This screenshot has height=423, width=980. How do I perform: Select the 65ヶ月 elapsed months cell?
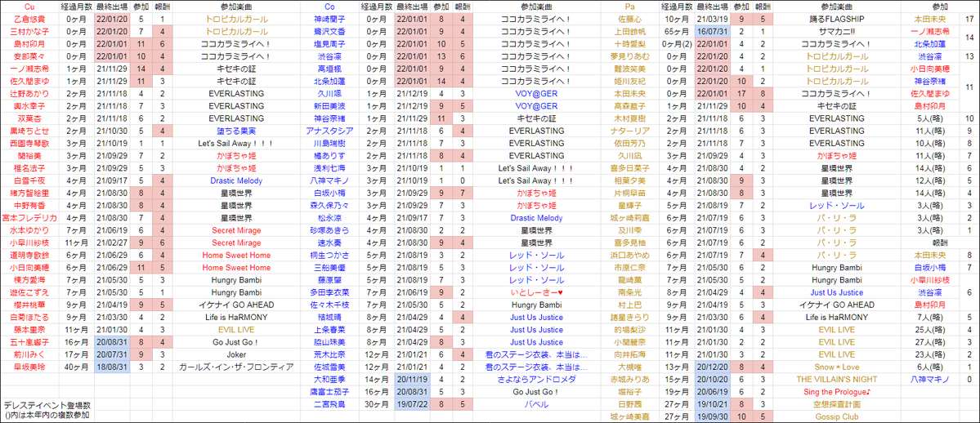(x=676, y=31)
